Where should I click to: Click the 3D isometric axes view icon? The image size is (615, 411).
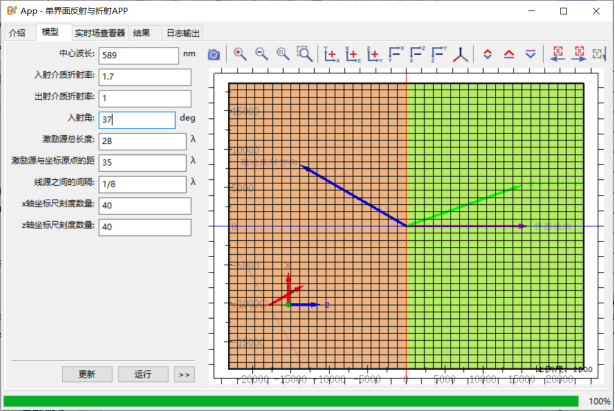coord(460,55)
